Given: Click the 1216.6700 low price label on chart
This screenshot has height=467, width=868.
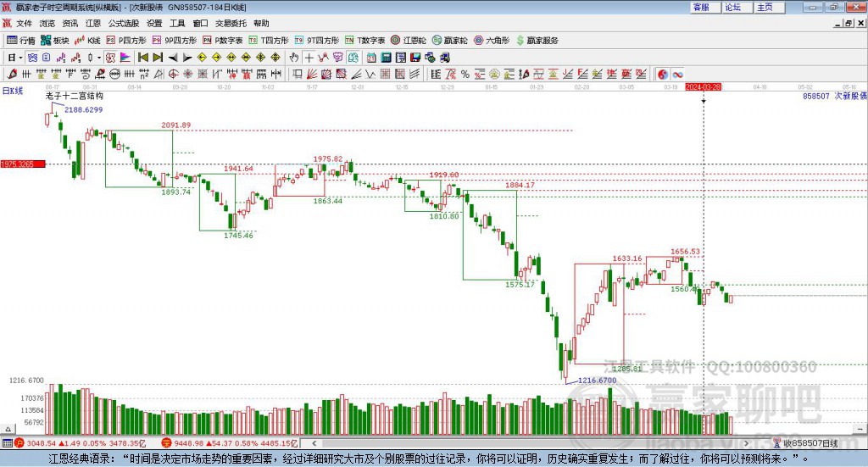Looking at the screenshot, I should tap(597, 381).
